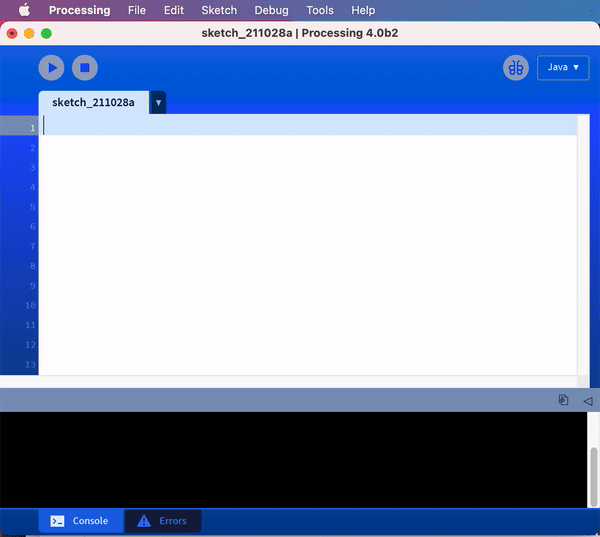Switch to the Errors tab

click(163, 521)
